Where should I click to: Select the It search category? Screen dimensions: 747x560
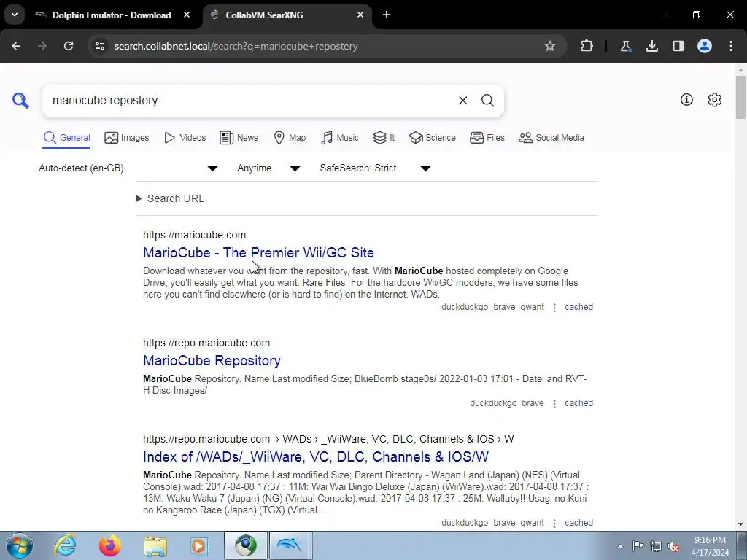coord(384,138)
